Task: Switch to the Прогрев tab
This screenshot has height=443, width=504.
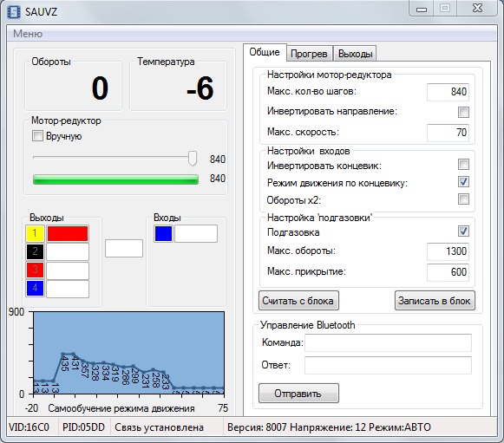Action: 309,54
